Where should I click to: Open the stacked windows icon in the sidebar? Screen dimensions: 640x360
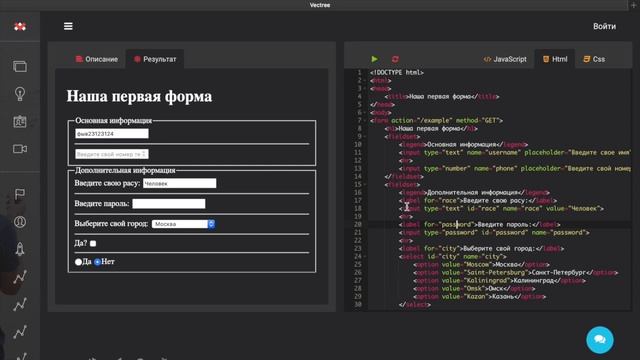pos(20,66)
